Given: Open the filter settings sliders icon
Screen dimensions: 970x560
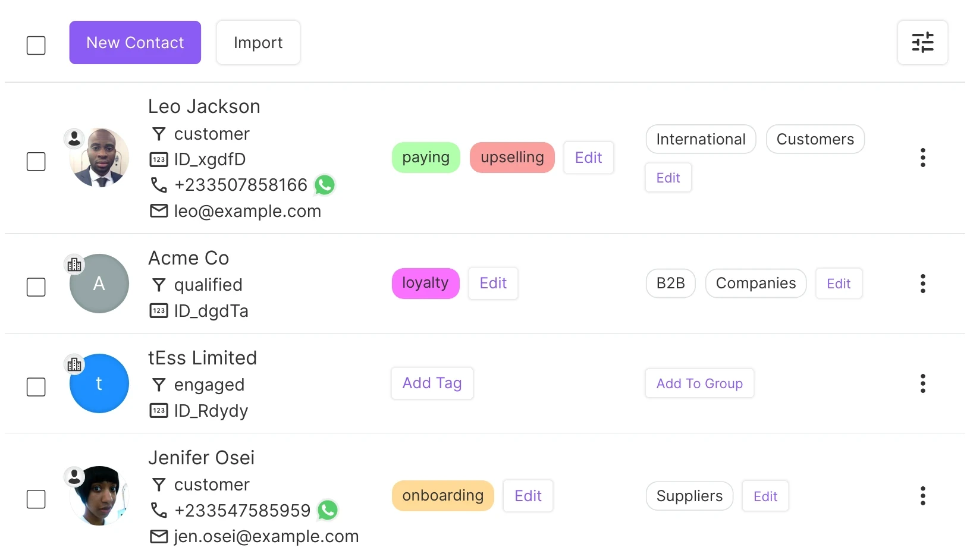Looking at the screenshot, I should coord(922,43).
